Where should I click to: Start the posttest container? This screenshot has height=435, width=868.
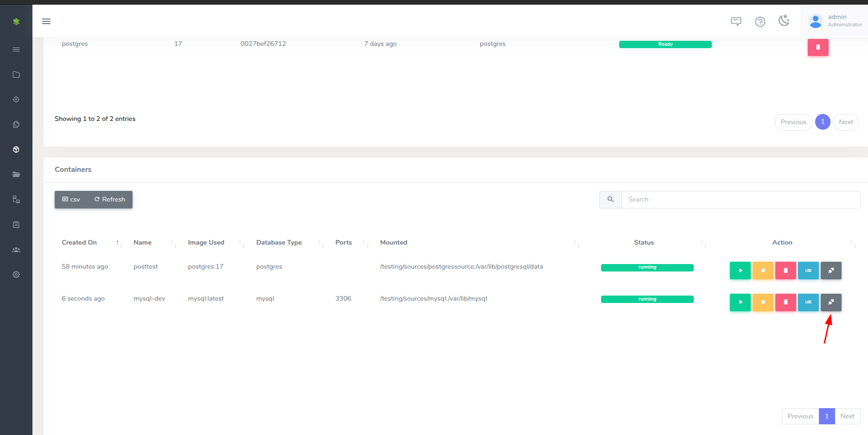click(x=740, y=271)
